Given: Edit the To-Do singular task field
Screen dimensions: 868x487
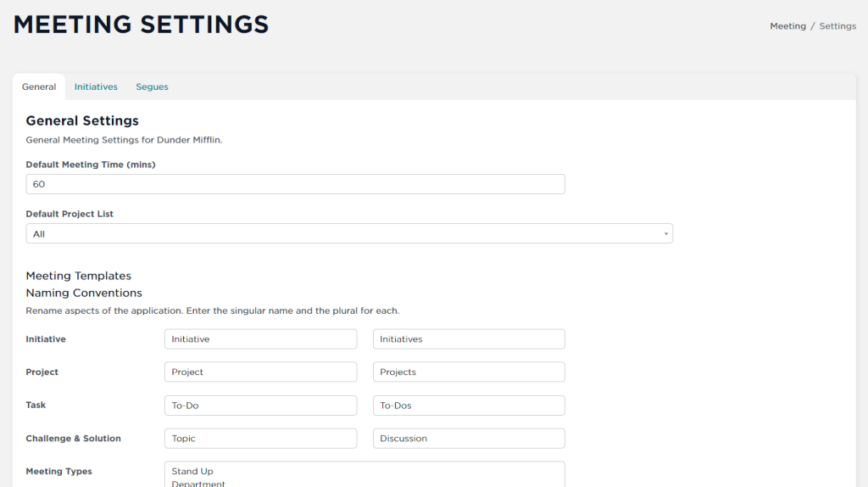Looking at the screenshot, I should [260, 406].
